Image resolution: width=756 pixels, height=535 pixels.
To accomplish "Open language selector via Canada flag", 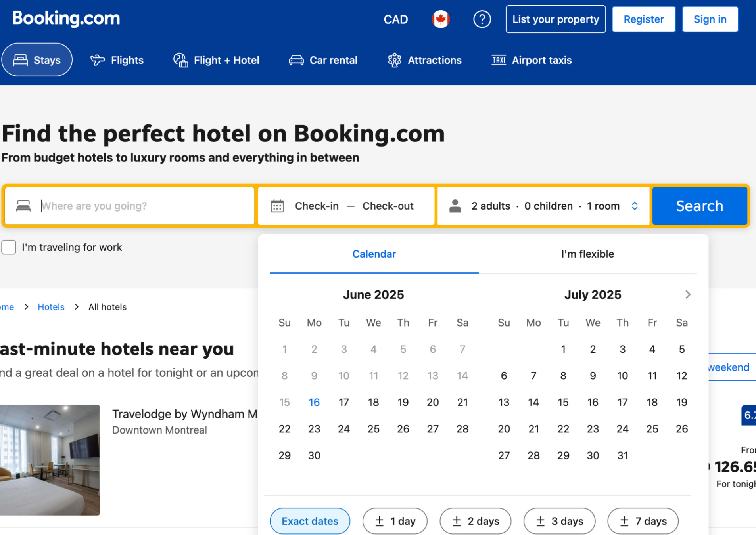I will [x=441, y=19].
